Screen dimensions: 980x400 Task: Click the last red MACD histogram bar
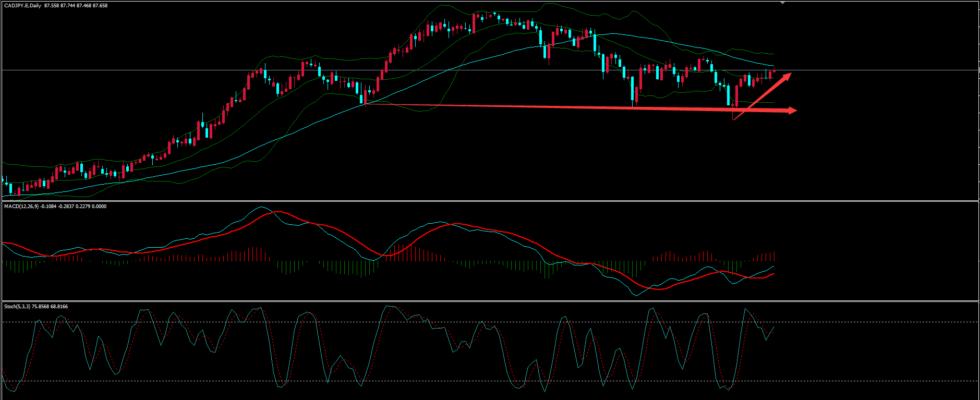tap(775, 256)
